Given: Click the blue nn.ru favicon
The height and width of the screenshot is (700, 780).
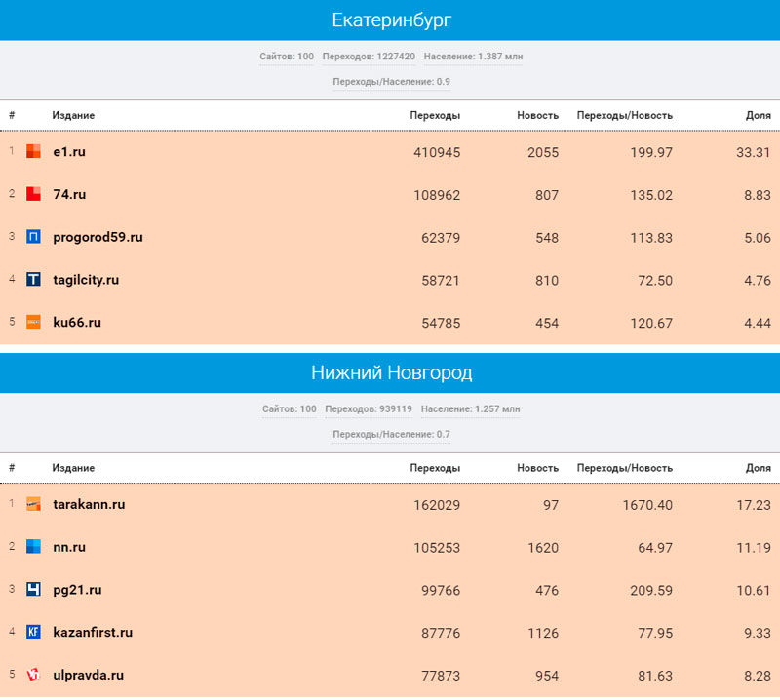Looking at the screenshot, I should pos(33,547).
